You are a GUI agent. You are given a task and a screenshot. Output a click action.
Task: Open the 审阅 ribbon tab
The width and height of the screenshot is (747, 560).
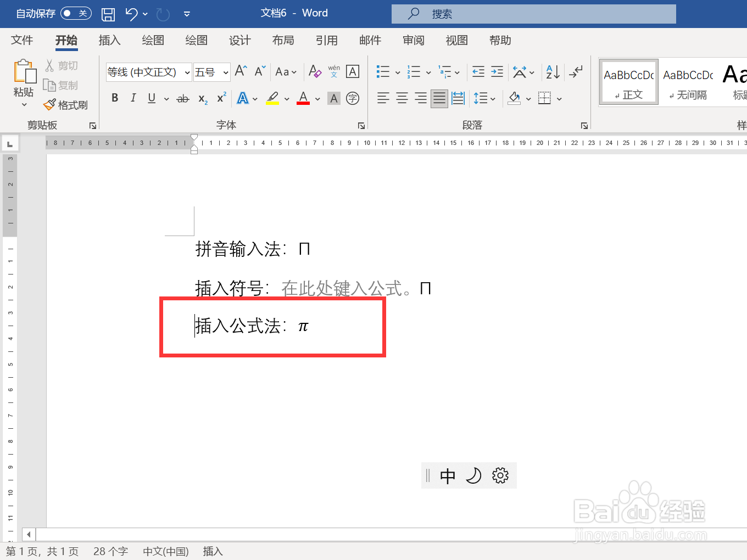(412, 40)
